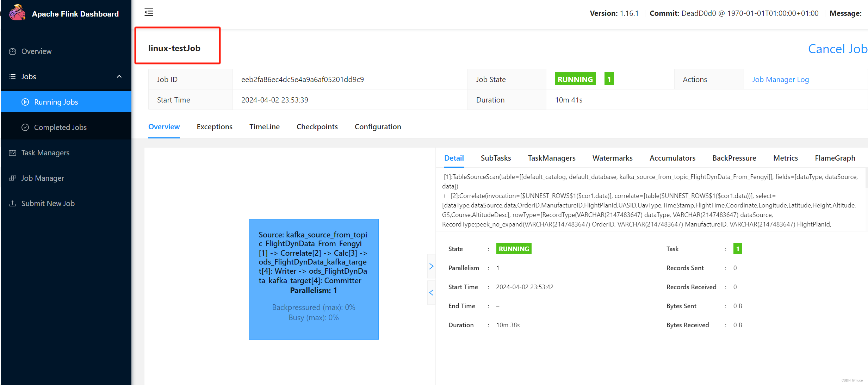Select Submit New Job
The height and width of the screenshot is (385, 868).
pyautogui.click(x=48, y=203)
